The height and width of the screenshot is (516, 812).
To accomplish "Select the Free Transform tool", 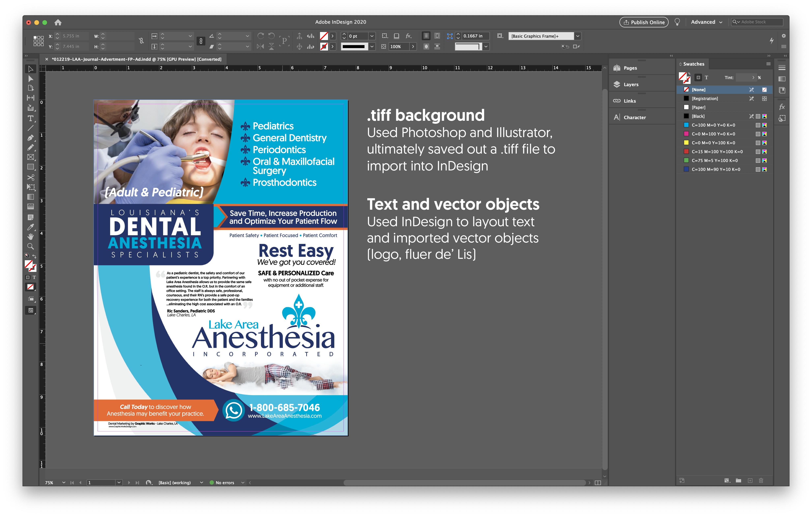I will coord(31,187).
